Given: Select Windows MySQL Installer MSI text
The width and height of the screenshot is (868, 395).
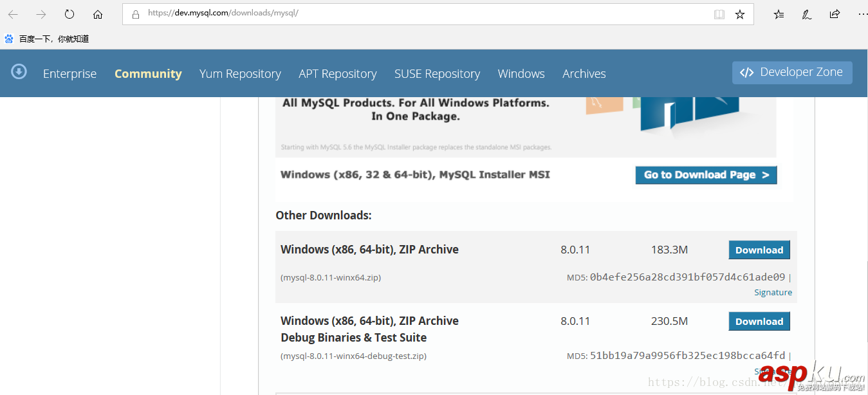Looking at the screenshot, I should pos(415,174).
